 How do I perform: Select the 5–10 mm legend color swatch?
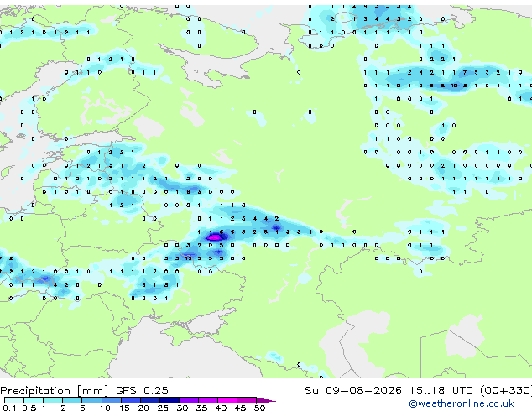point(91,400)
